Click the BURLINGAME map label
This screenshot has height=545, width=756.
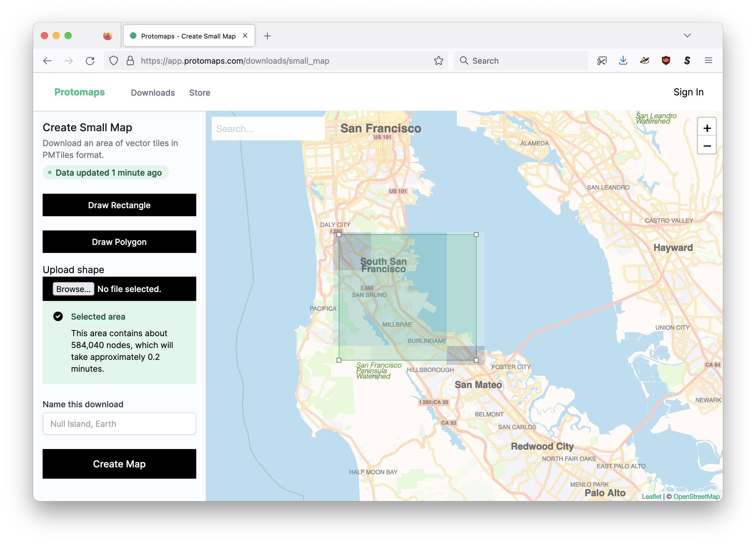point(427,341)
